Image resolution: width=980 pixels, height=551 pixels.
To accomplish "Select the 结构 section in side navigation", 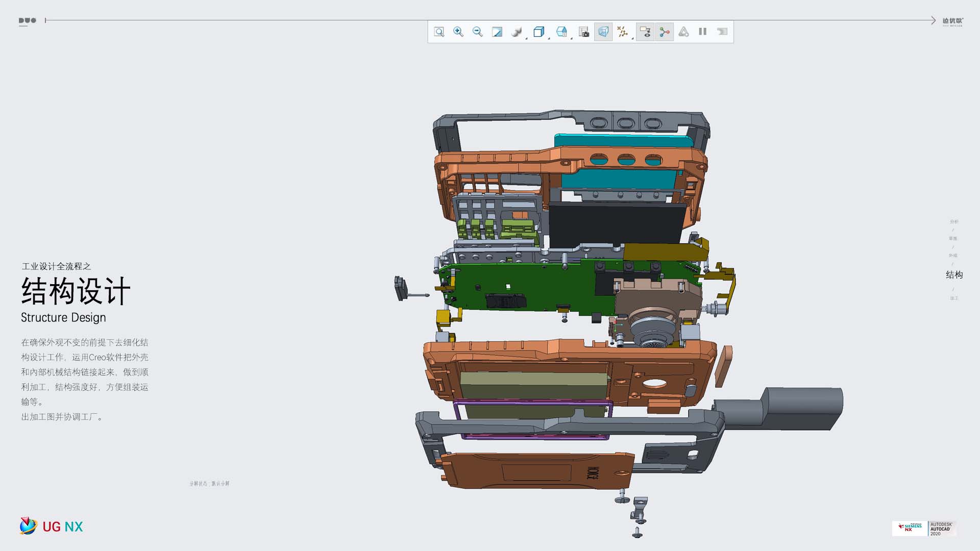I will click(x=954, y=275).
